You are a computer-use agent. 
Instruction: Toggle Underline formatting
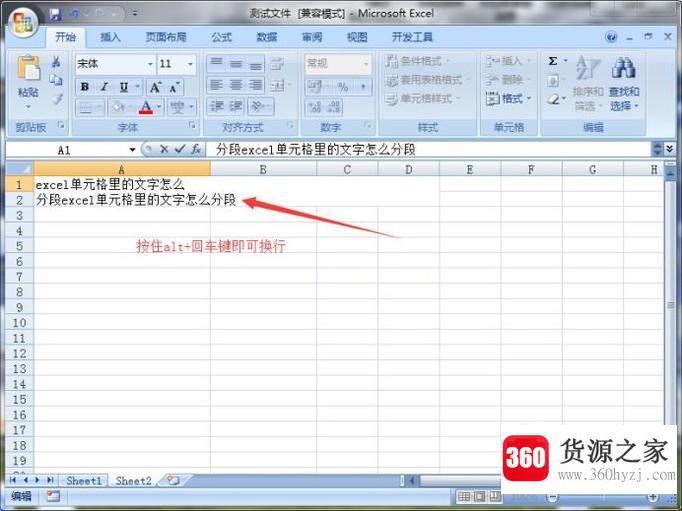tap(124, 87)
